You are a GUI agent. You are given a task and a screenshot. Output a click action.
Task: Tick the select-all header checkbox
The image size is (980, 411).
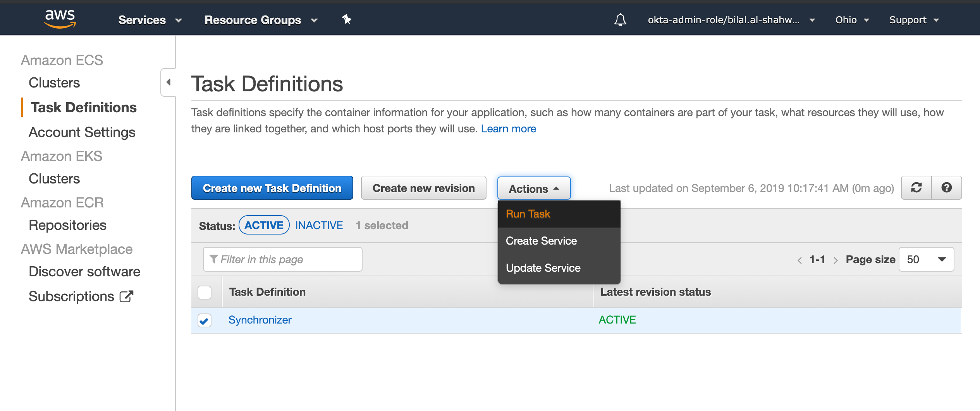(205, 292)
